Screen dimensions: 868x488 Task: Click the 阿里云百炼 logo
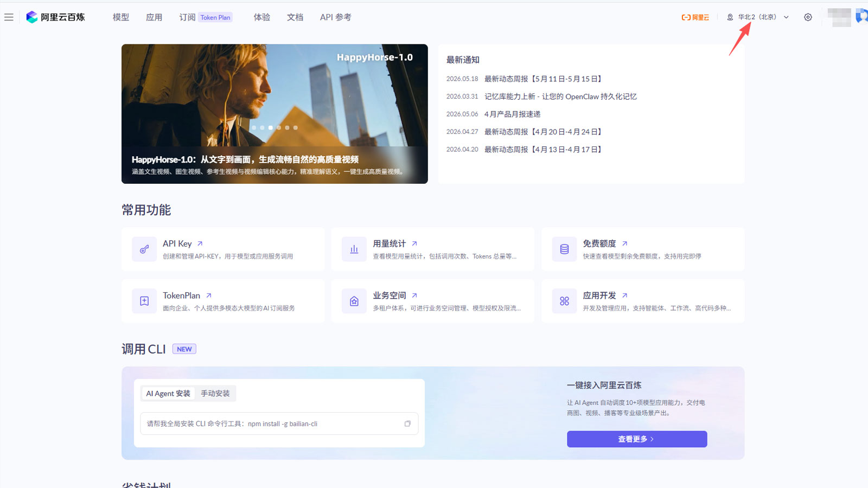click(x=55, y=17)
